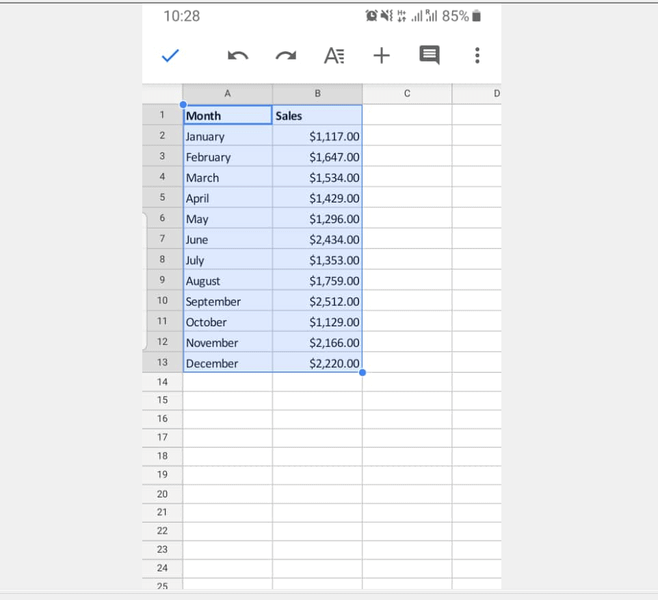The width and height of the screenshot is (658, 600).
Task: Redo the last action
Action: pyautogui.click(x=286, y=56)
